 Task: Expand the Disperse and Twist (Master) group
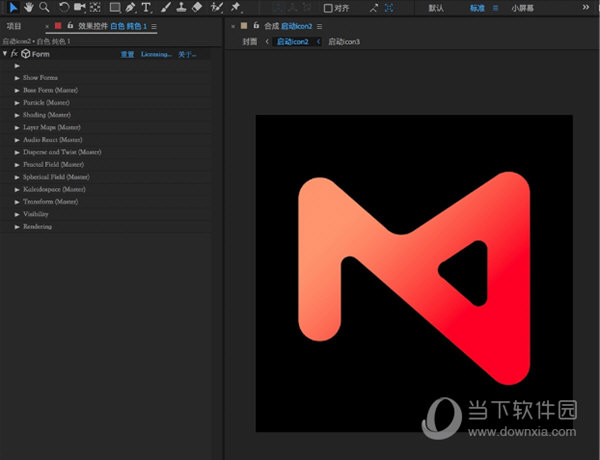17,152
